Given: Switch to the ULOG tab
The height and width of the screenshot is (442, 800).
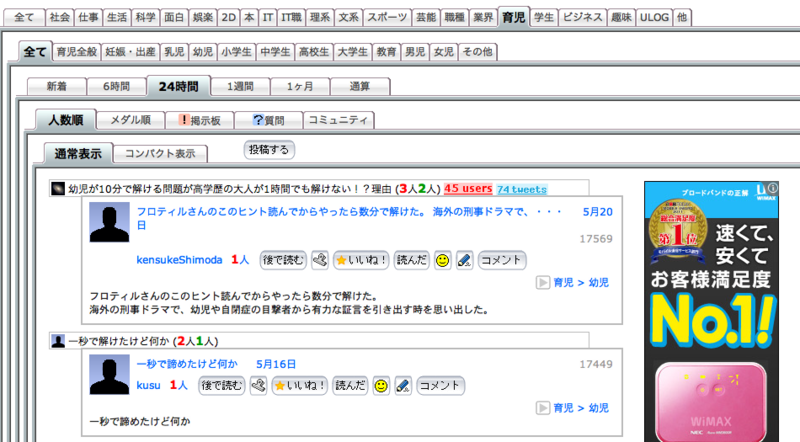Looking at the screenshot, I should (654, 17).
